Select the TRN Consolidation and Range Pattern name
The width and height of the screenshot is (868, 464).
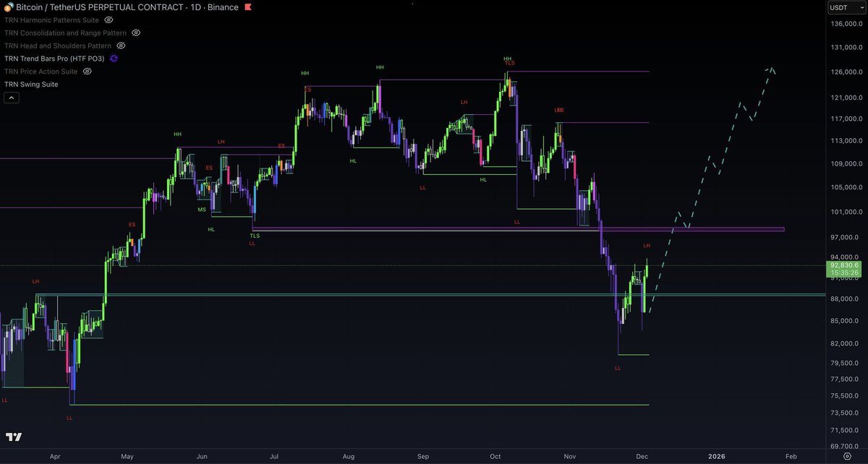coord(65,33)
